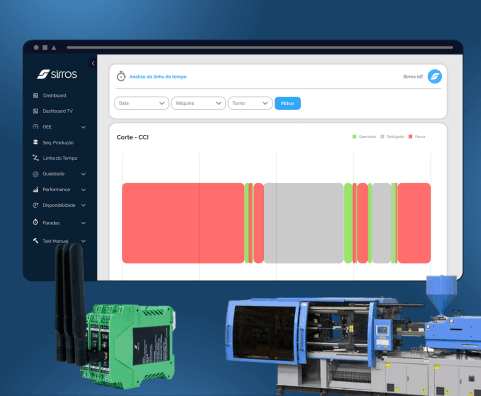Toggle the red Pausa legend swatch
The width and height of the screenshot is (481, 396).
410,137
